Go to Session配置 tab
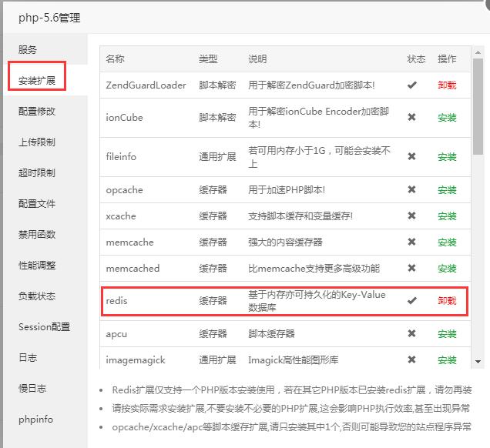 click(x=44, y=326)
